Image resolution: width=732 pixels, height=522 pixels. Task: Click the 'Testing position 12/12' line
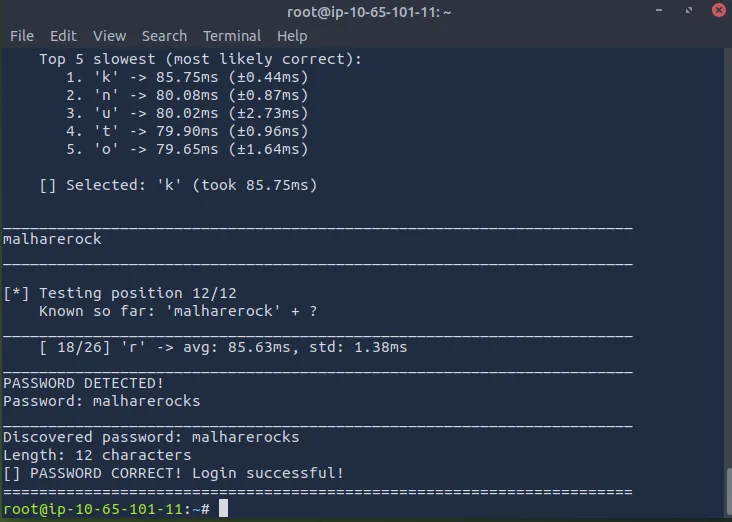point(124,293)
